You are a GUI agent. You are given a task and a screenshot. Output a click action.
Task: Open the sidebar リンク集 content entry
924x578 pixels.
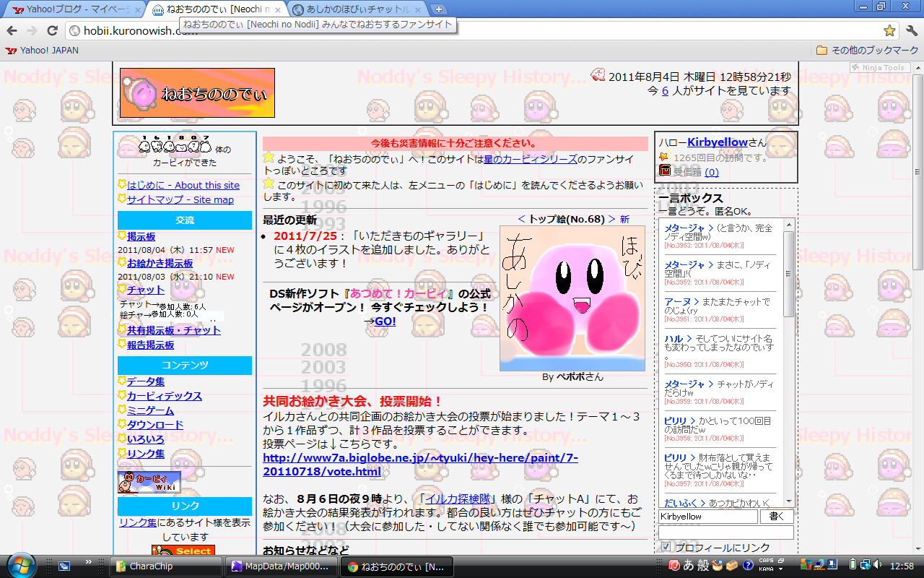click(146, 454)
